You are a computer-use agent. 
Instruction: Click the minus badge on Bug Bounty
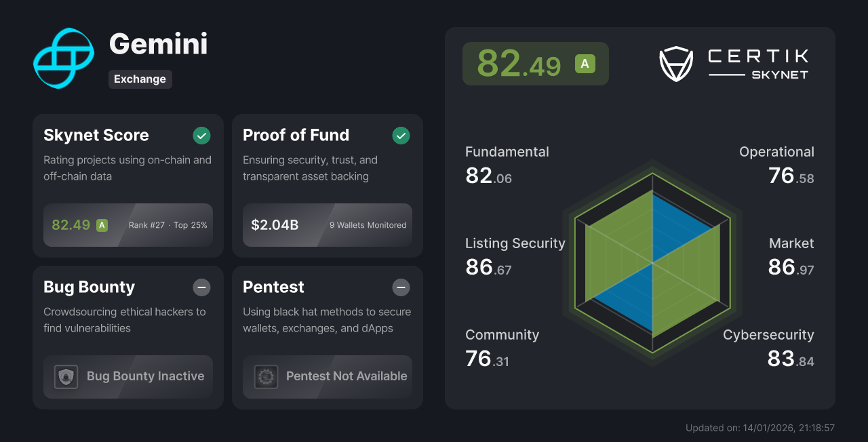coord(201,287)
